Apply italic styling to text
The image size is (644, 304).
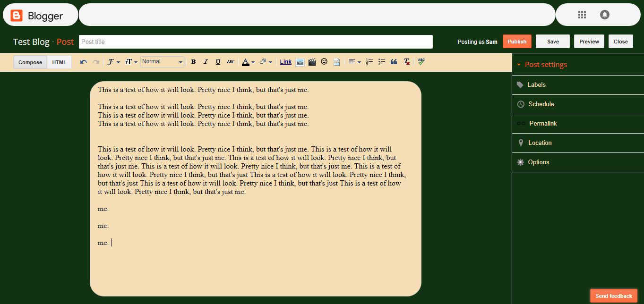(x=206, y=62)
